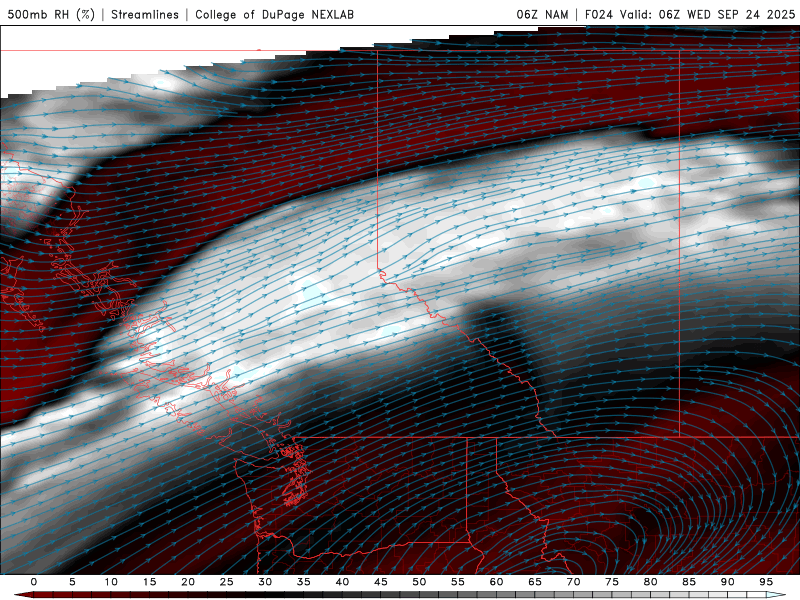Click the colorbar label "60"

tap(496, 582)
